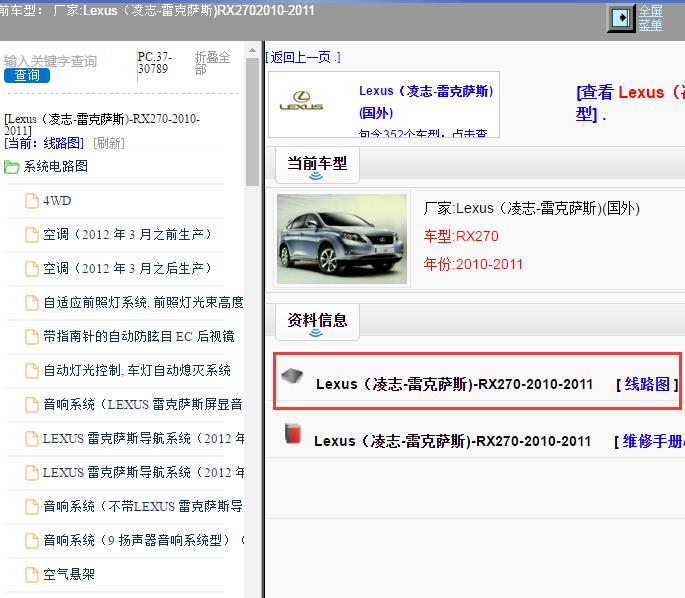Open 音响系统（不带LEXUS 雷克萨斯导 entry

click(143, 506)
